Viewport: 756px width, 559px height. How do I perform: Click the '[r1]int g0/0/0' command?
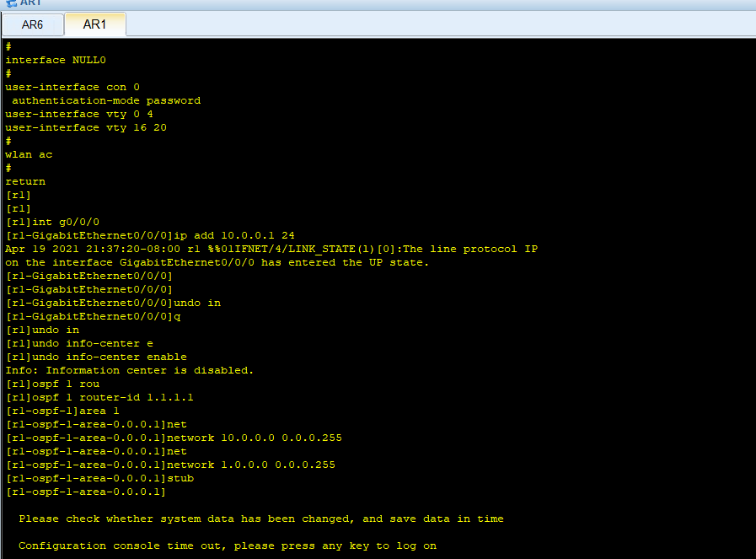coord(52,223)
